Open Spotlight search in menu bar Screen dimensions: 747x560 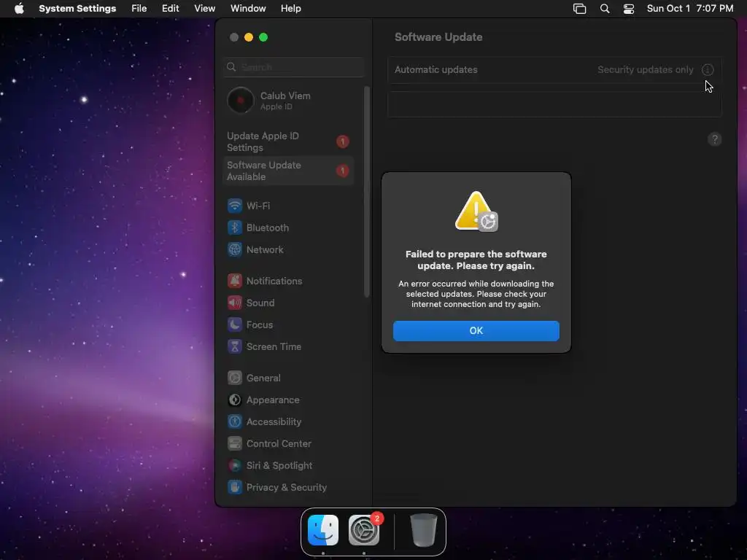tap(605, 9)
